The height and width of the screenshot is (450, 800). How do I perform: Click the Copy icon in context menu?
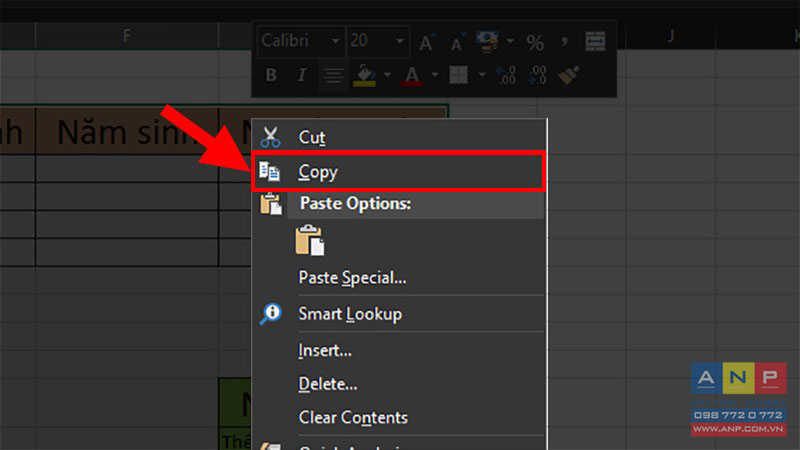(x=269, y=171)
